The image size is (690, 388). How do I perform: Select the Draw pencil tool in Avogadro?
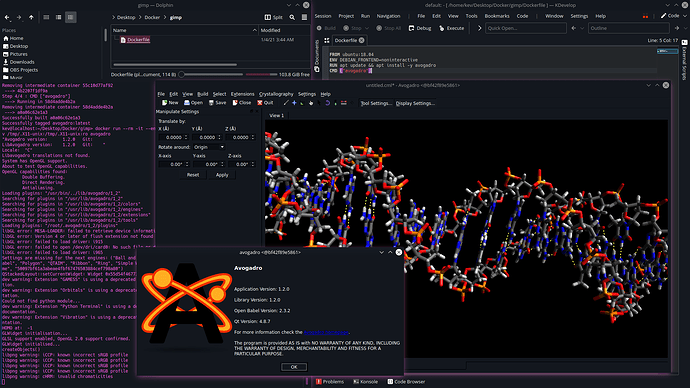tap(286, 103)
